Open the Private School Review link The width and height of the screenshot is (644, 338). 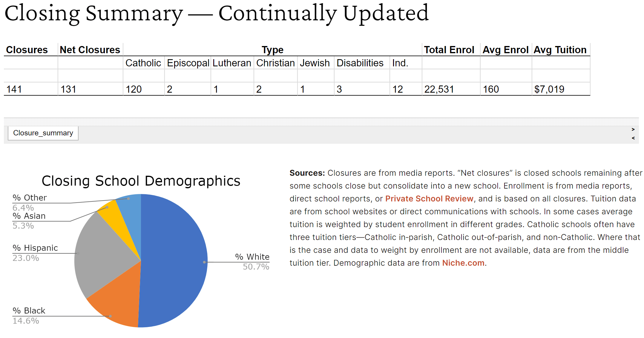click(429, 199)
